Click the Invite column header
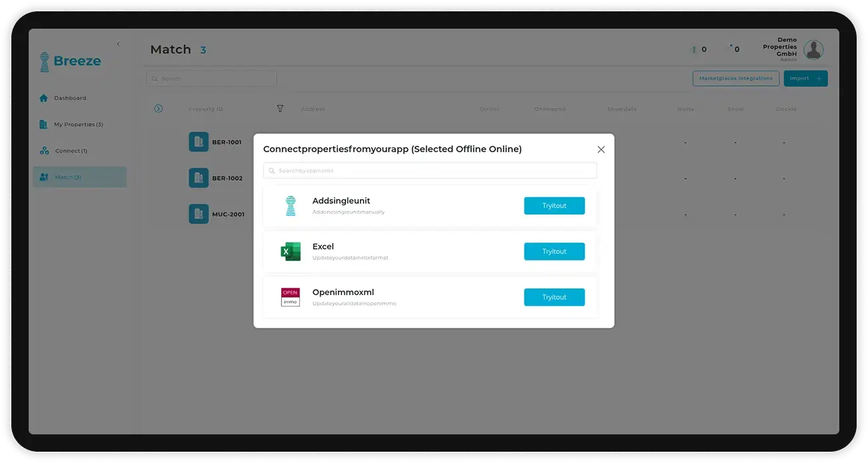 686,109
